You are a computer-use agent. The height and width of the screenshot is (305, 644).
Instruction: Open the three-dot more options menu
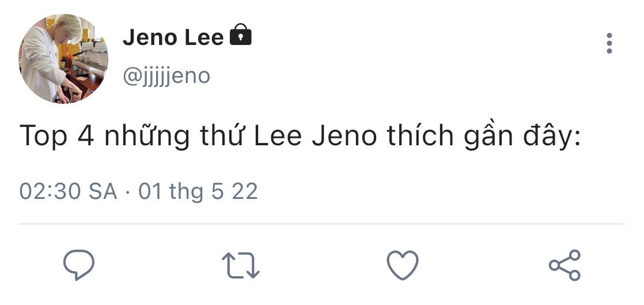(x=609, y=44)
